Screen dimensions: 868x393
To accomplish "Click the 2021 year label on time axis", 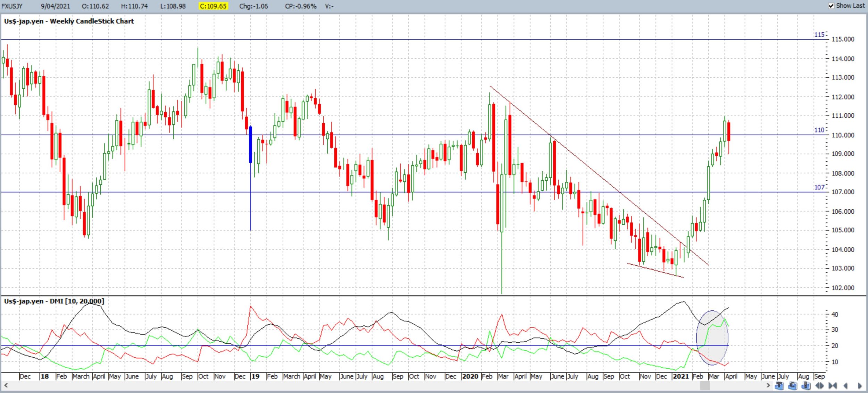I will pos(681,376).
